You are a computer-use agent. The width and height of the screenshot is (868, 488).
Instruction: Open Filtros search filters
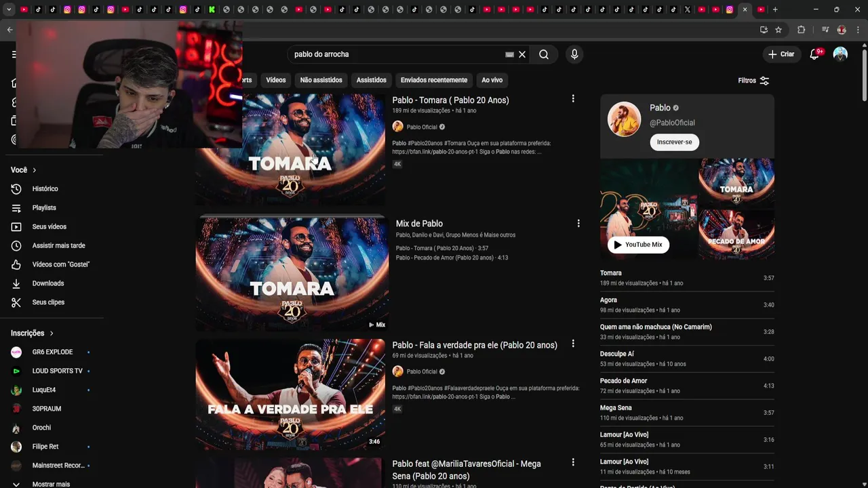coord(753,81)
